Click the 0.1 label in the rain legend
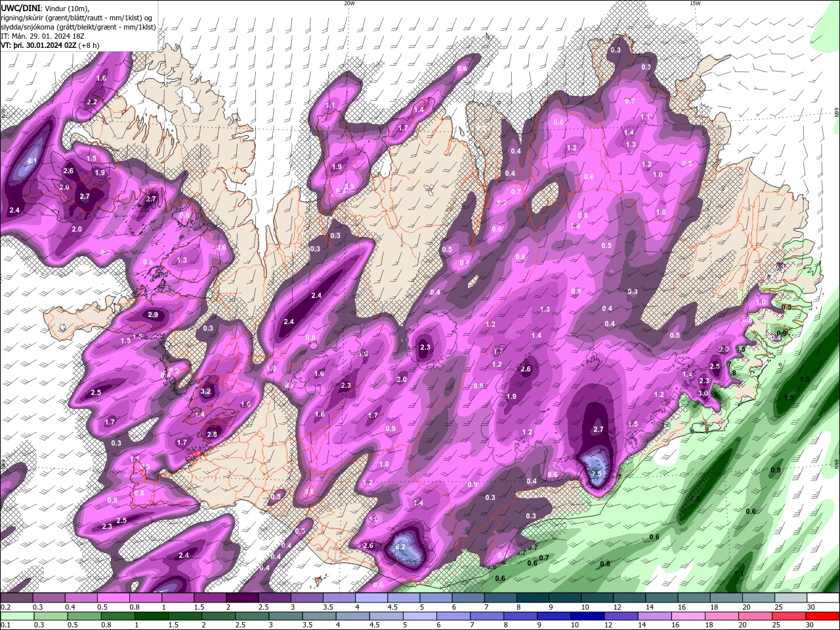 click(5, 625)
